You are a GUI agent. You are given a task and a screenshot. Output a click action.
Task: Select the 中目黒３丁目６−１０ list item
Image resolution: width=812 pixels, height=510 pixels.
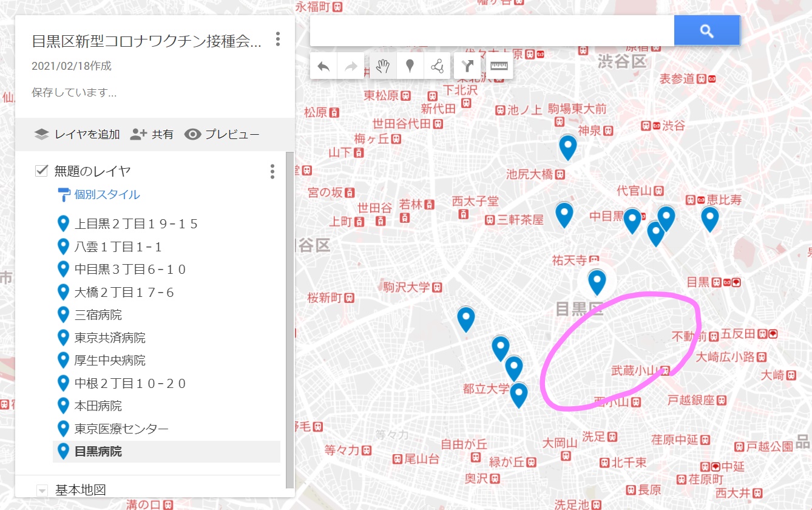tap(166, 270)
